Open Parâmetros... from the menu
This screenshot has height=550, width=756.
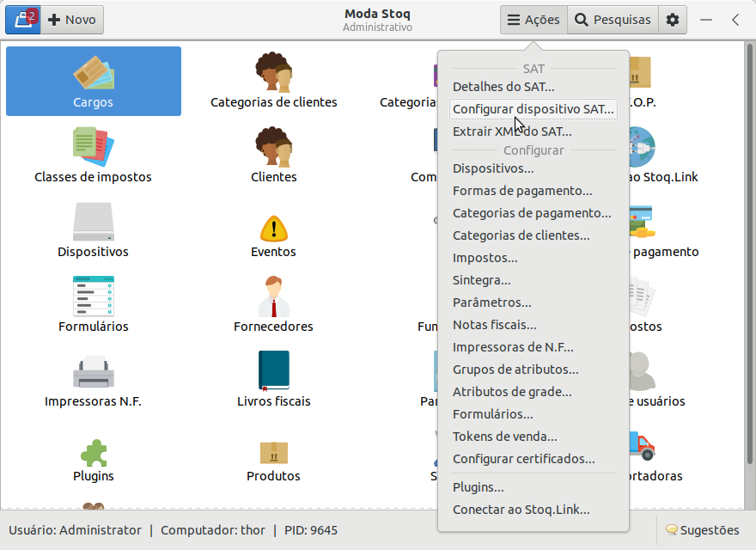(x=533, y=302)
